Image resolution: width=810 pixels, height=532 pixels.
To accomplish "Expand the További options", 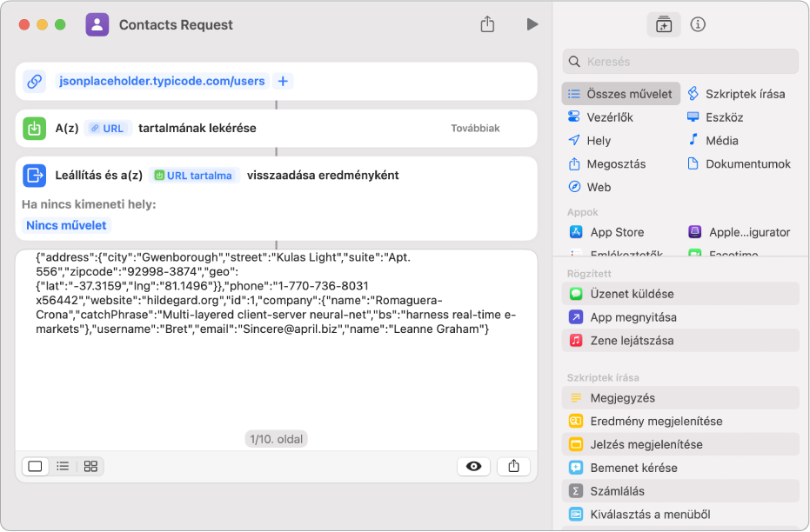I will pyautogui.click(x=475, y=128).
